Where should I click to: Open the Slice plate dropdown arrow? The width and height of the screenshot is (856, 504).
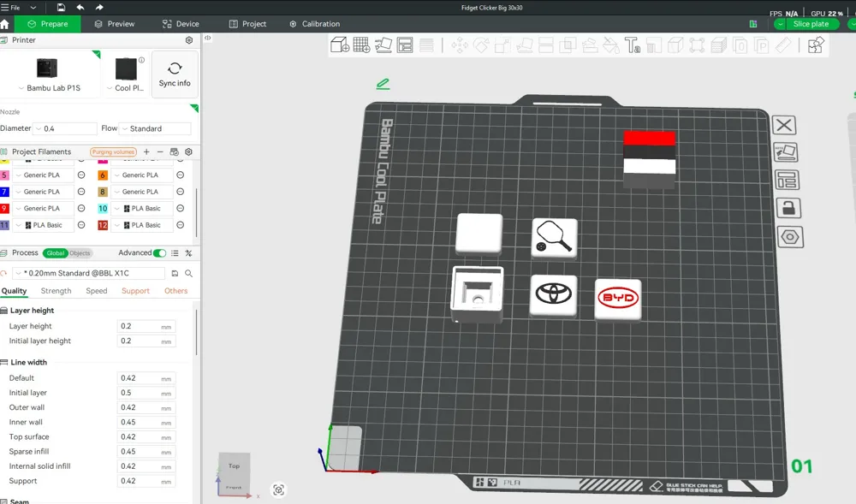pyautogui.click(x=780, y=24)
